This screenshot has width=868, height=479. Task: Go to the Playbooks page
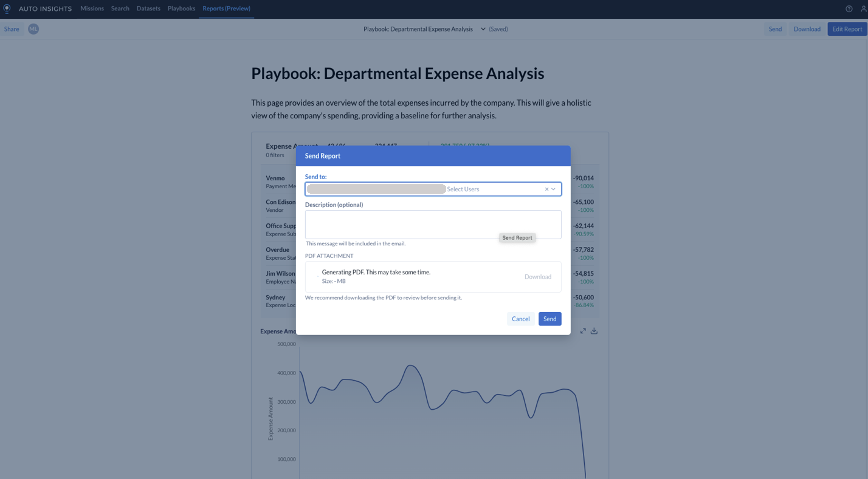tap(181, 8)
